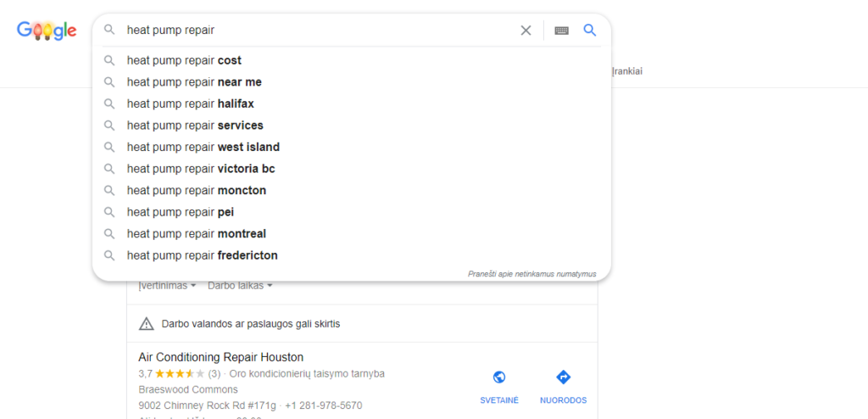Screen dimensions: 868x419
Task: Go to Google homepage via the logo
Action: pyautogui.click(x=47, y=31)
